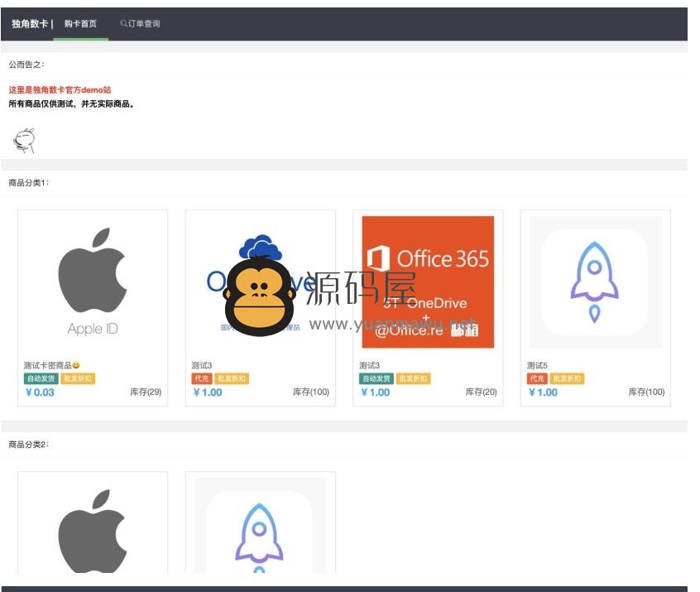Click the 代充 tag on 测试5
Viewport: 700px width, 592px height.
(x=537, y=379)
